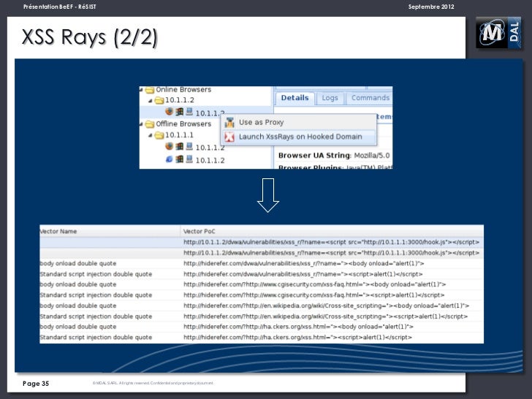Switch to the Details tab
532x399 pixels.
(294, 98)
